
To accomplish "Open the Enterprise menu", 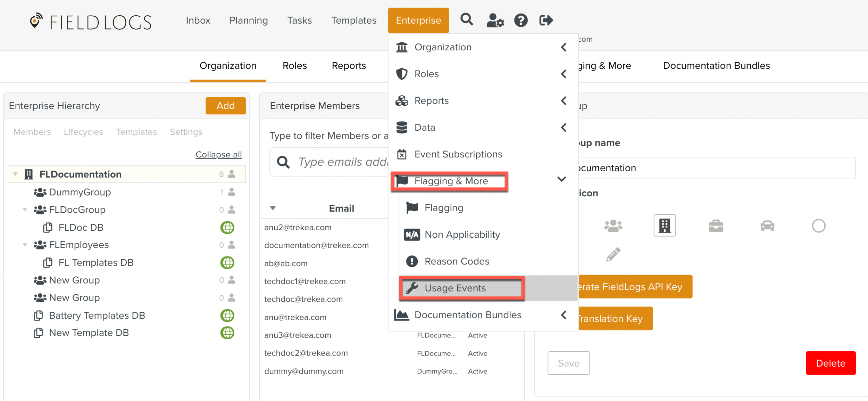I will [418, 20].
